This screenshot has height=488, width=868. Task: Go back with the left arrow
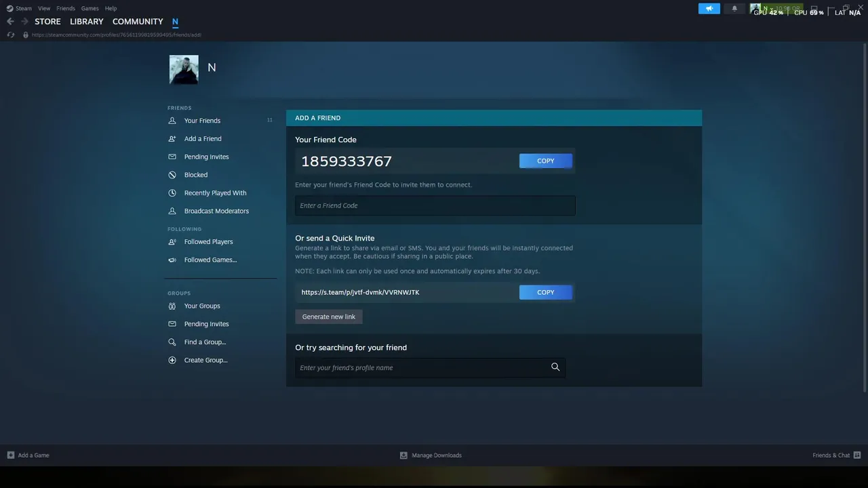point(10,22)
